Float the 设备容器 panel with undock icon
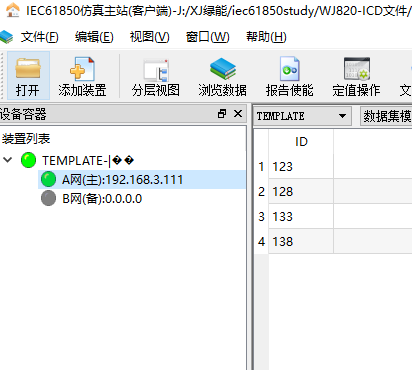Screen dimensions: 412x370 click(x=222, y=114)
